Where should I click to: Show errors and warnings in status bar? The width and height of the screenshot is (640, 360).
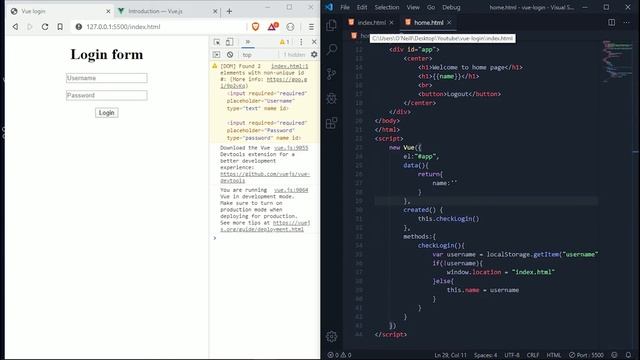click(340, 355)
